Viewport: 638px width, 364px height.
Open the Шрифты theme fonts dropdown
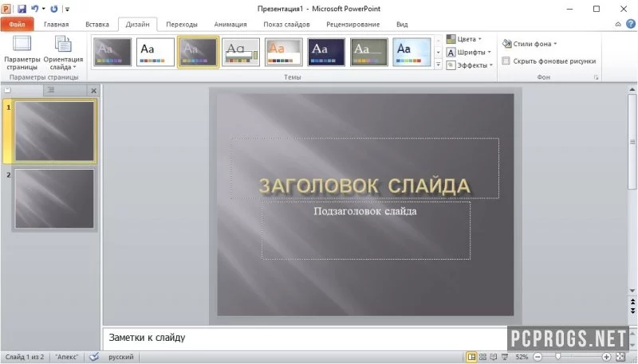(469, 52)
